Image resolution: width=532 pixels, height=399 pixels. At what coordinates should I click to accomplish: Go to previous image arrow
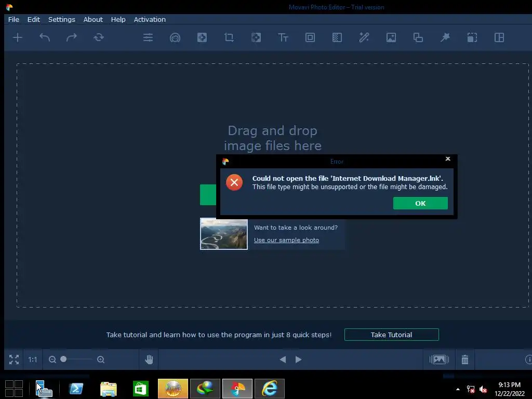coord(283,360)
